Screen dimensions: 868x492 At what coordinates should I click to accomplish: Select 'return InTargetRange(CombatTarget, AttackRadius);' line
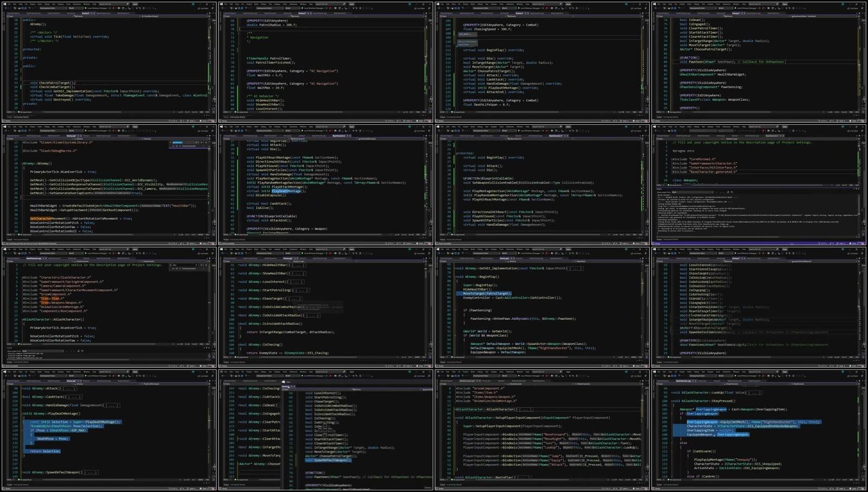(290, 332)
